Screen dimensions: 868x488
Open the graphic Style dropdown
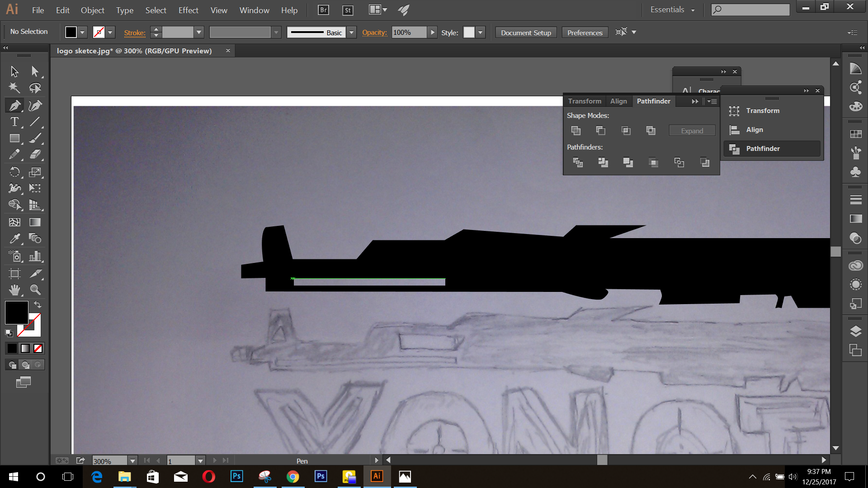point(481,33)
